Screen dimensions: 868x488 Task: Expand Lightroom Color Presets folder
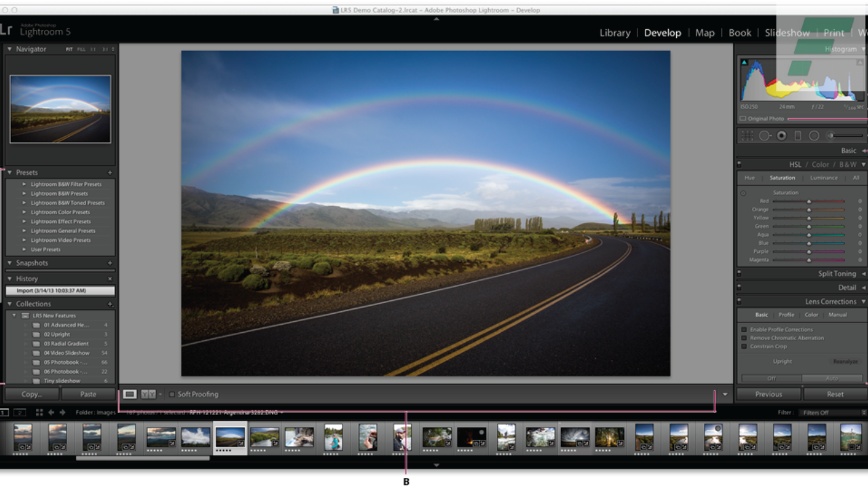pos(25,212)
